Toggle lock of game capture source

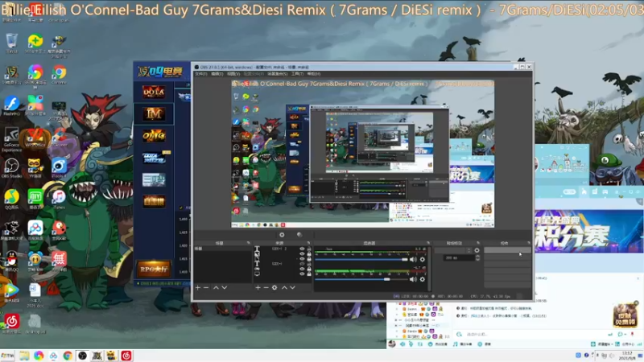tap(309, 269)
